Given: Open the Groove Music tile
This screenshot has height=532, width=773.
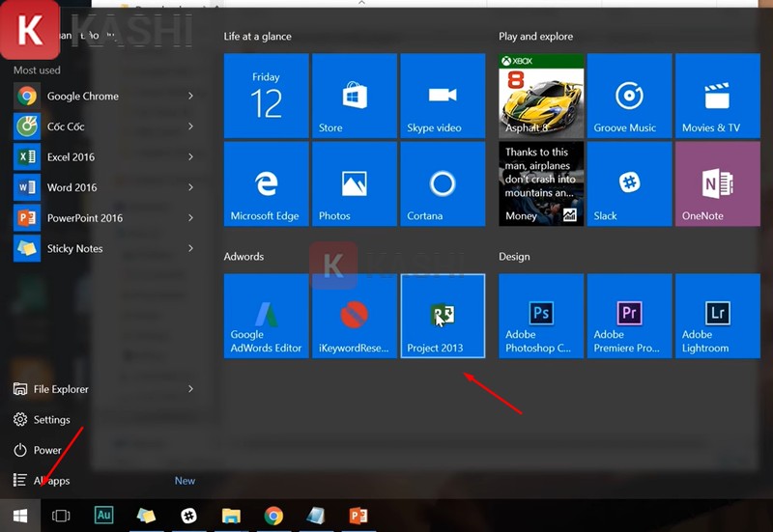Looking at the screenshot, I should tap(630, 96).
